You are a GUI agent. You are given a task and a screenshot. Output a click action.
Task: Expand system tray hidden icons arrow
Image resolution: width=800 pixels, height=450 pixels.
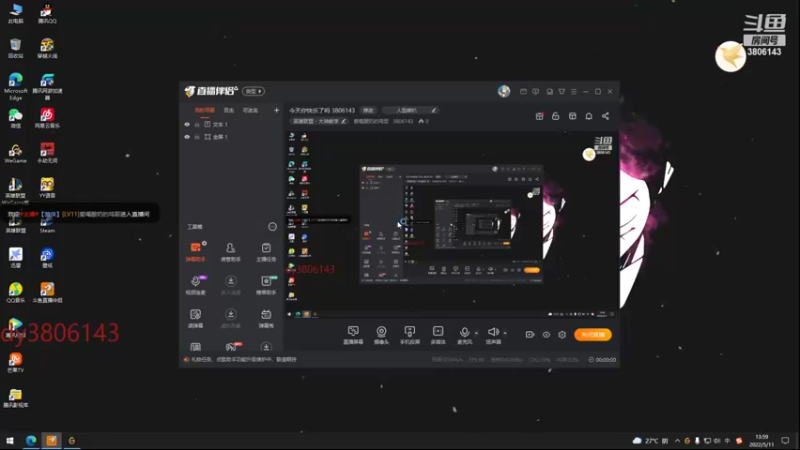pyautogui.click(x=677, y=441)
